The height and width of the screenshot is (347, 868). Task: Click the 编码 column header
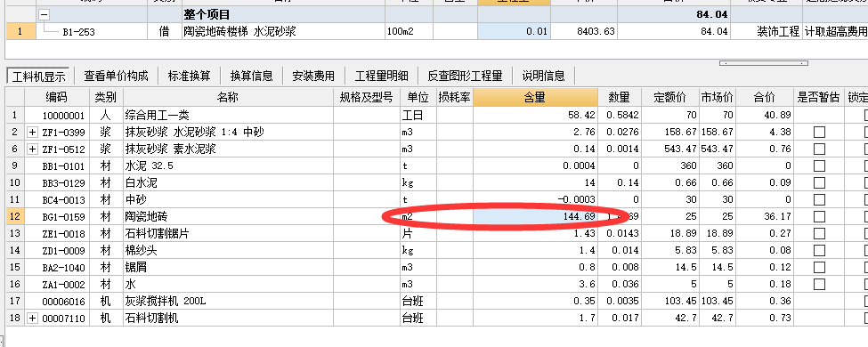click(56, 98)
